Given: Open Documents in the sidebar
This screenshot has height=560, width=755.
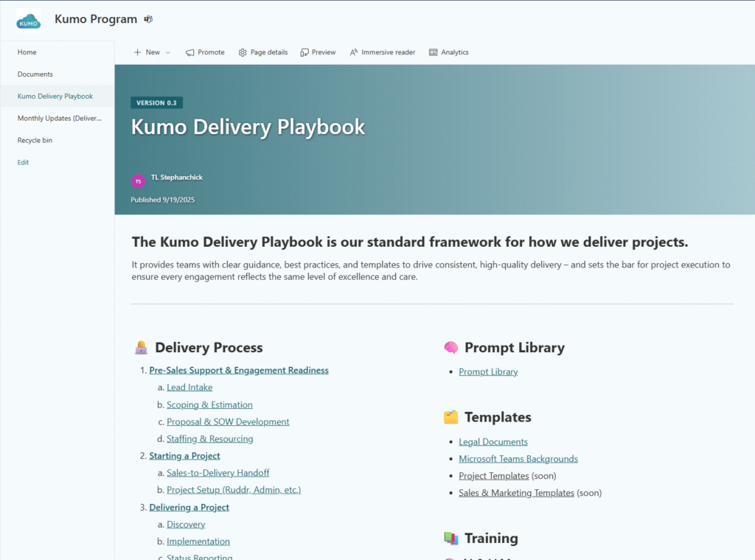Looking at the screenshot, I should click(35, 74).
